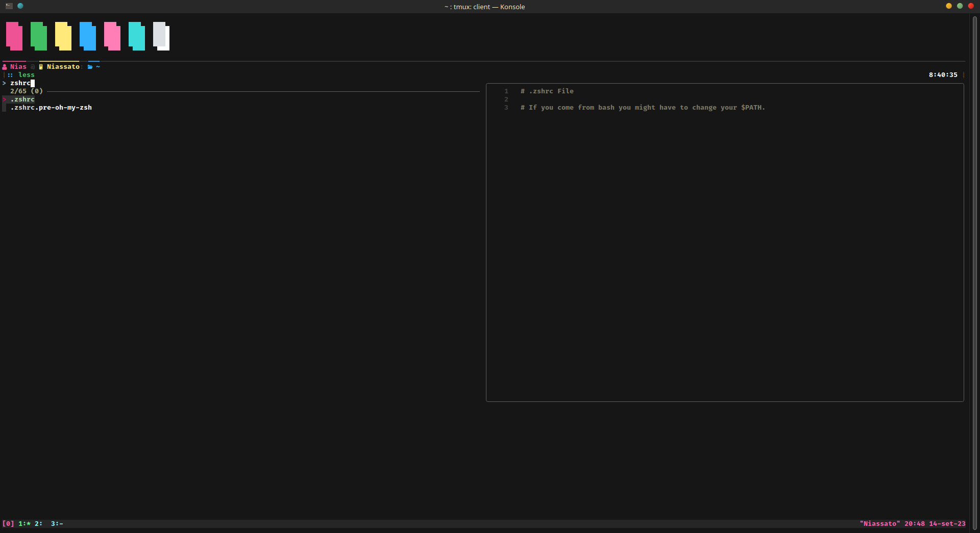Click the pink user icon before "Nias"
Screen dimensions: 980x533
[5, 66]
